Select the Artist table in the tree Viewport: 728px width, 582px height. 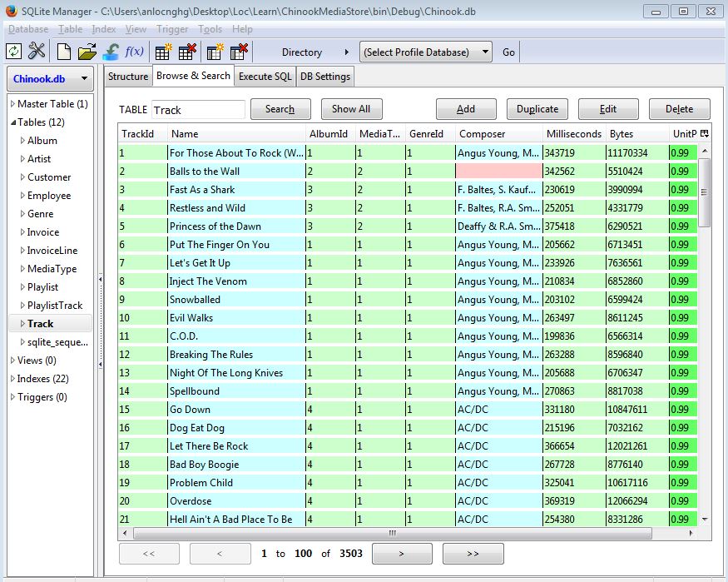coord(39,159)
